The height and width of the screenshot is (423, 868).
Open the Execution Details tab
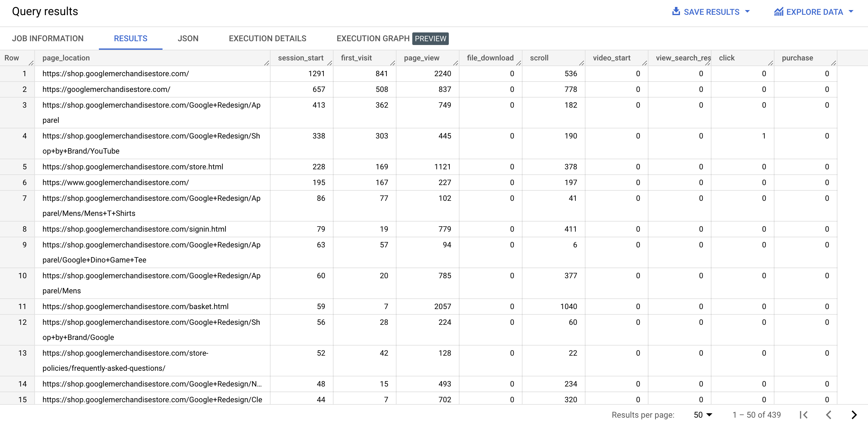[267, 38]
